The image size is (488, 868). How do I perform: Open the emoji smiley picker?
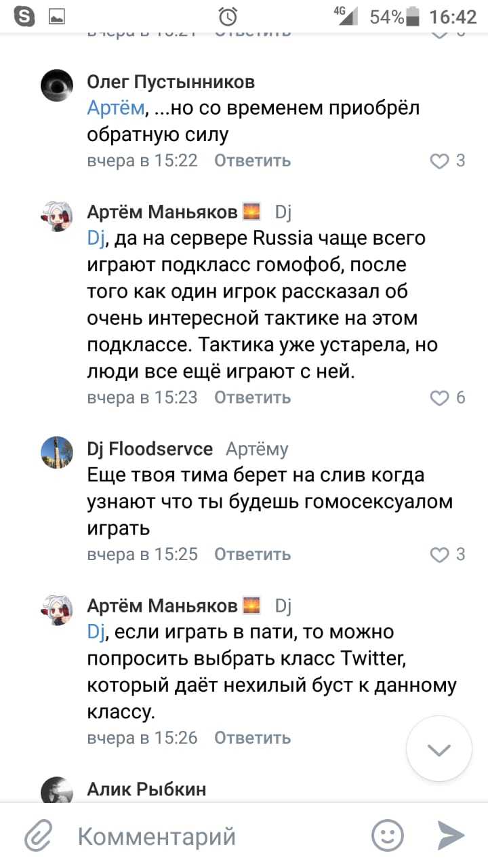(388, 835)
